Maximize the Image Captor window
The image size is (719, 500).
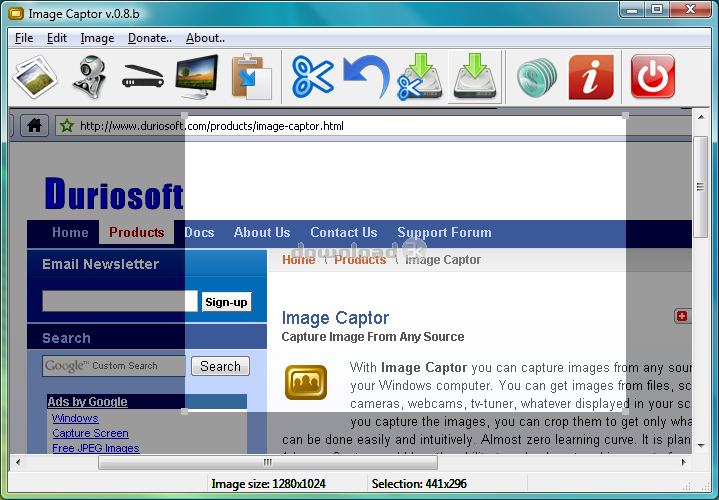tap(657, 10)
